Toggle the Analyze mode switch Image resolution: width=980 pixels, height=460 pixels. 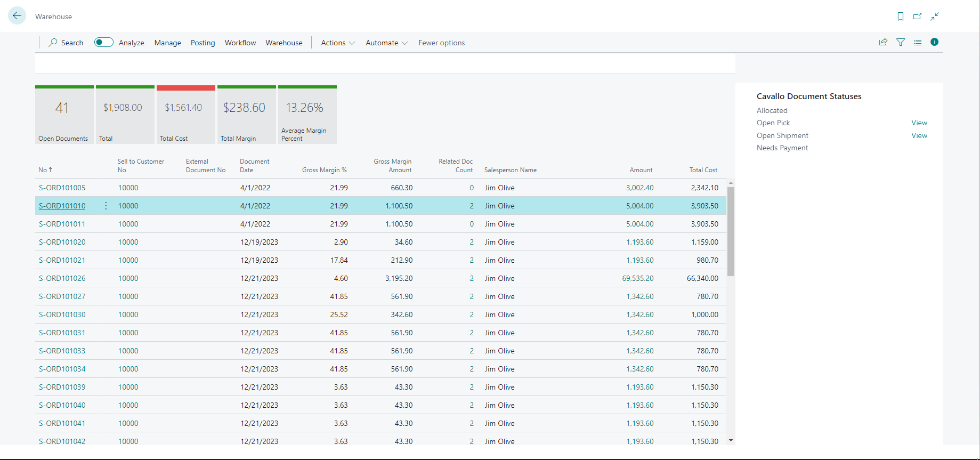103,42
